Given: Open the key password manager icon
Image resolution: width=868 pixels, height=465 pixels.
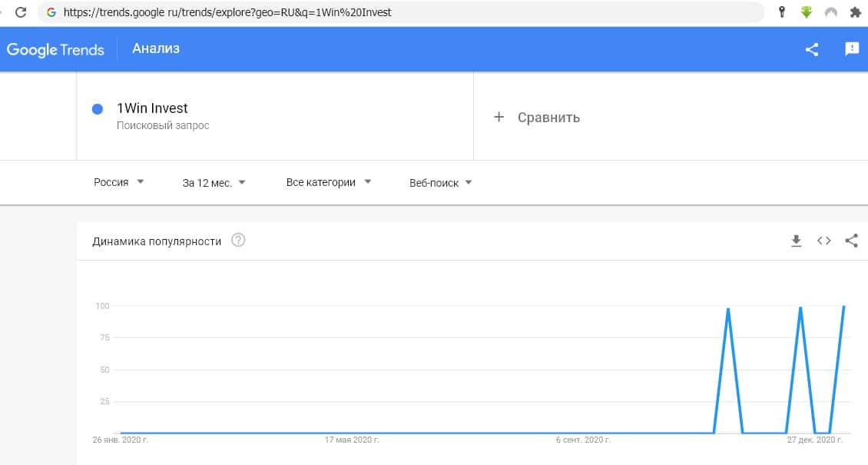Looking at the screenshot, I should click(783, 12).
